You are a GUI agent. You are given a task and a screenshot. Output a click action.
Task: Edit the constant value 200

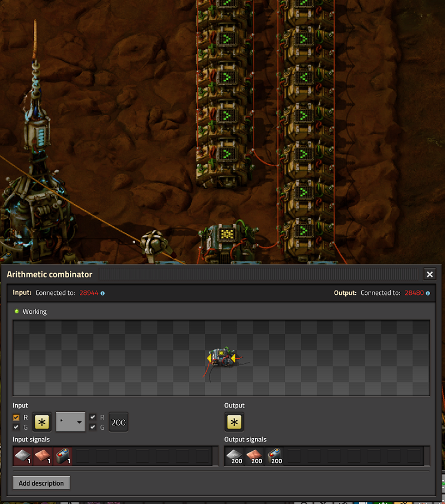click(118, 422)
